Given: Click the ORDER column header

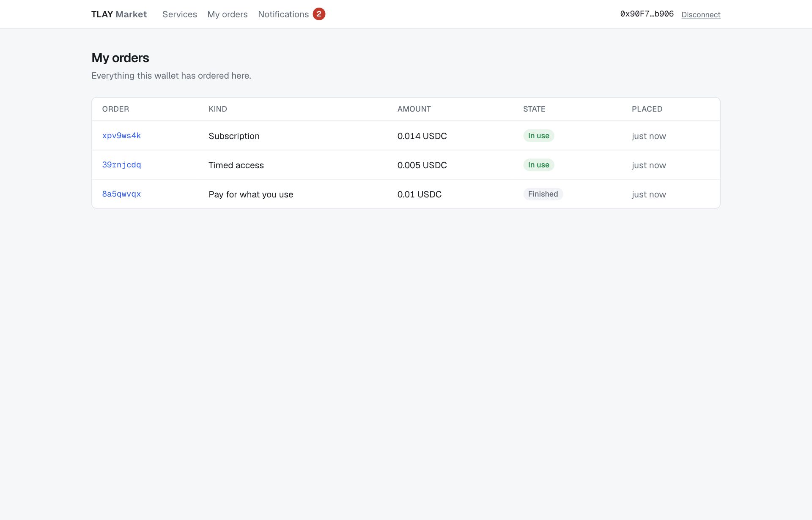Looking at the screenshot, I should pos(115,109).
